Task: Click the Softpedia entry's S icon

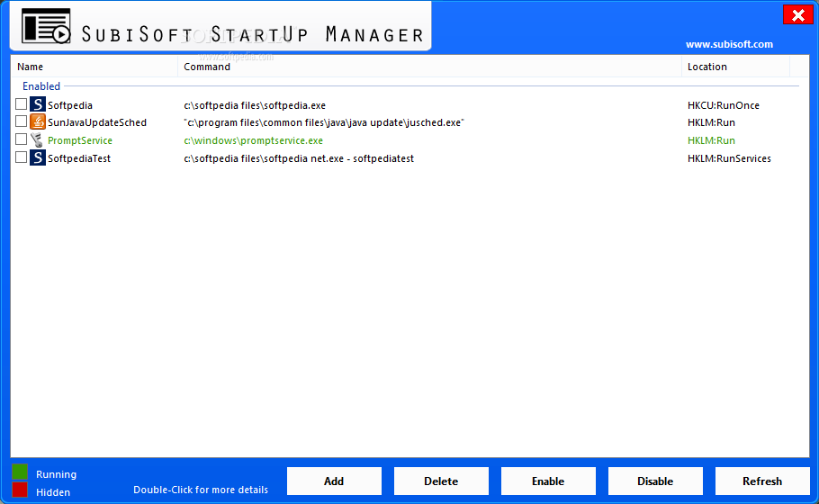Action: point(37,104)
